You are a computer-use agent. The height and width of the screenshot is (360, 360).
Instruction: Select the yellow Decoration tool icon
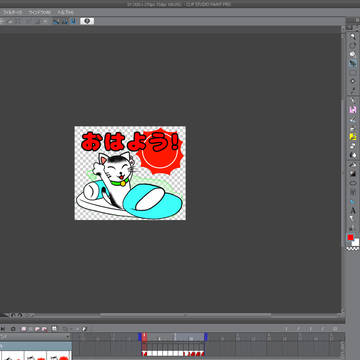pyautogui.click(x=353, y=137)
